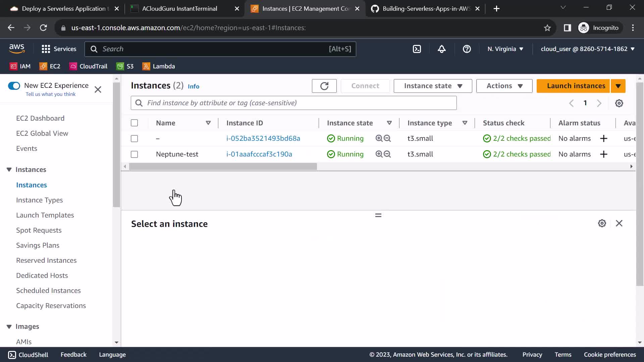
Task: Open N. Virginia region selector
Action: pos(505,49)
